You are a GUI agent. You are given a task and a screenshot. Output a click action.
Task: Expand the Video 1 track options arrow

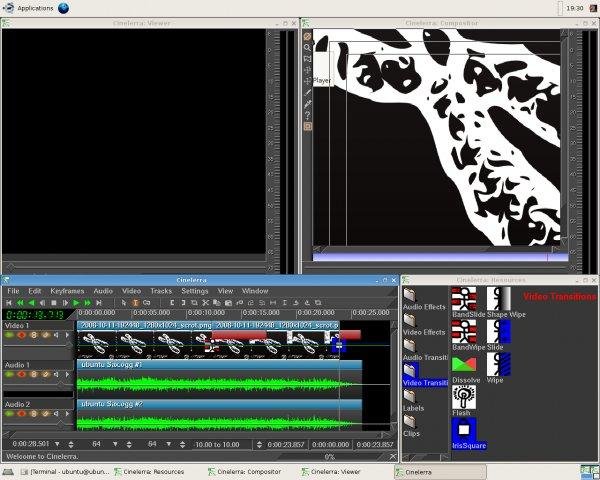click(67, 336)
